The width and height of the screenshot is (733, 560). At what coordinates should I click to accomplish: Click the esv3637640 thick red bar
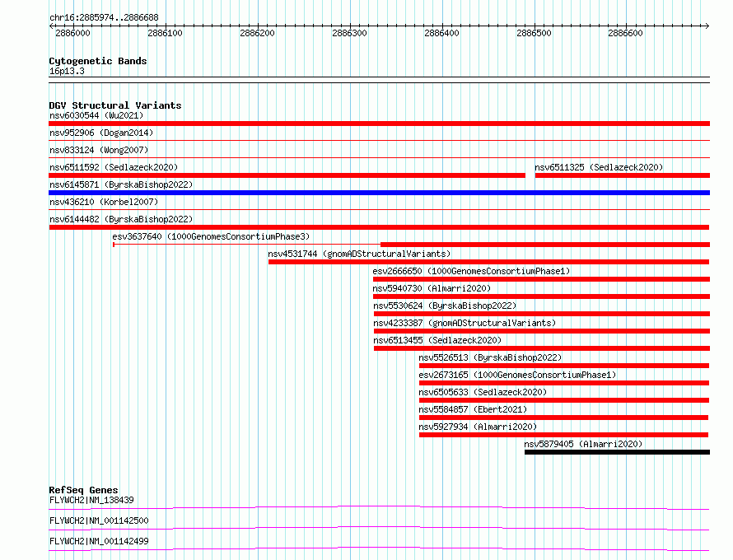point(545,245)
